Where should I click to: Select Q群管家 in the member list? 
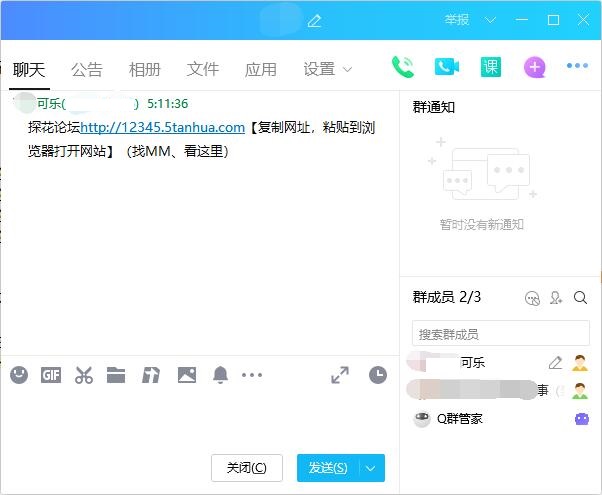[x=460, y=419]
